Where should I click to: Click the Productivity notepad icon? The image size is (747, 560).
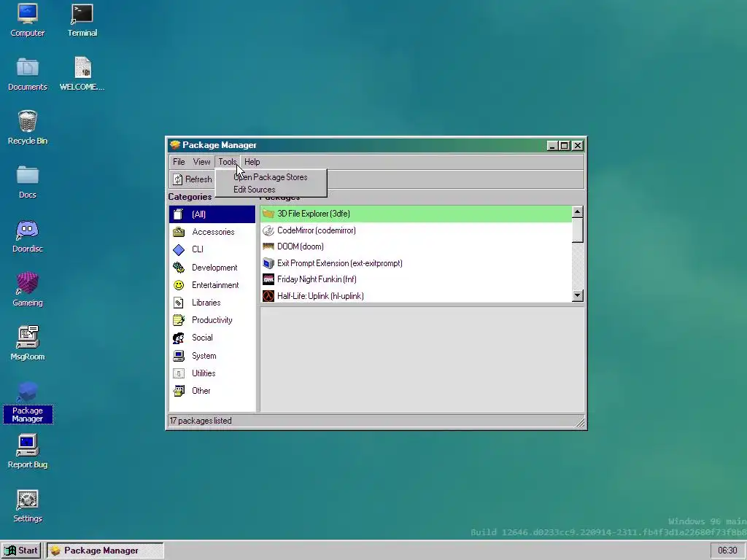pyautogui.click(x=179, y=320)
